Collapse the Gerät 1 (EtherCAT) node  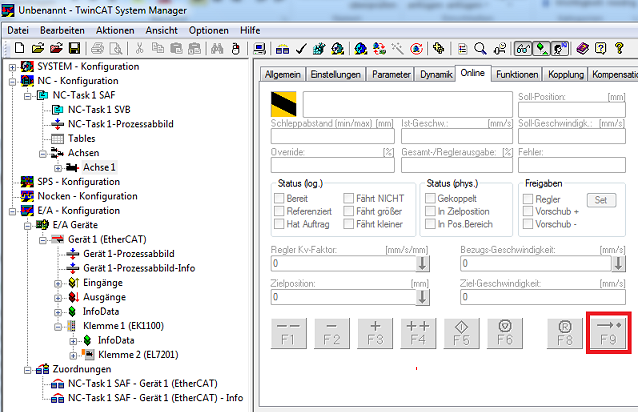click(43, 240)
